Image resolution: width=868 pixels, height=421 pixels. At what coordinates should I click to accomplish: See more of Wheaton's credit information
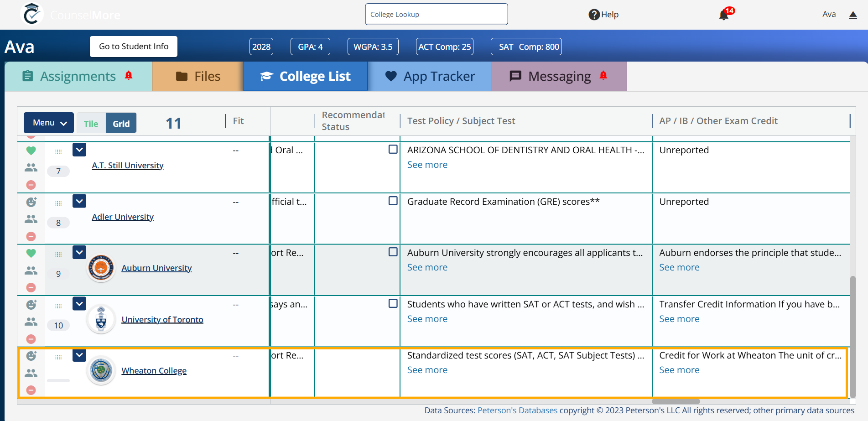pyautogui.click(x=679, y=370)
